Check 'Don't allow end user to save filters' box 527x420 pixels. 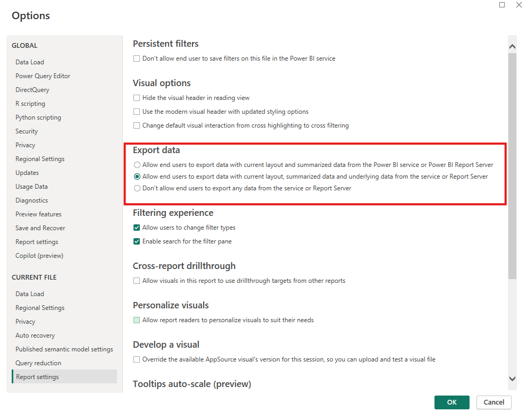(137, 58)
